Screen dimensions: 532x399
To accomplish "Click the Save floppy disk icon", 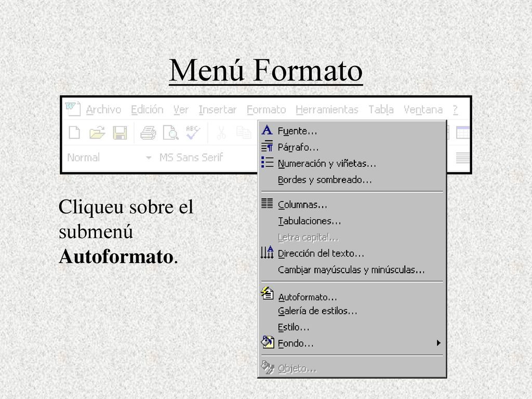I will pos(120,132).
